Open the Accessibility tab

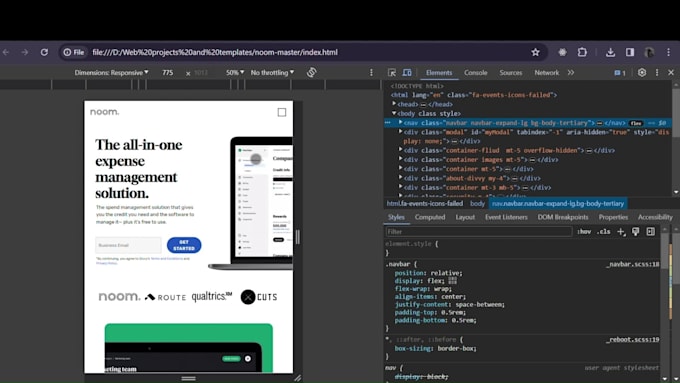(x=655, y=217)
